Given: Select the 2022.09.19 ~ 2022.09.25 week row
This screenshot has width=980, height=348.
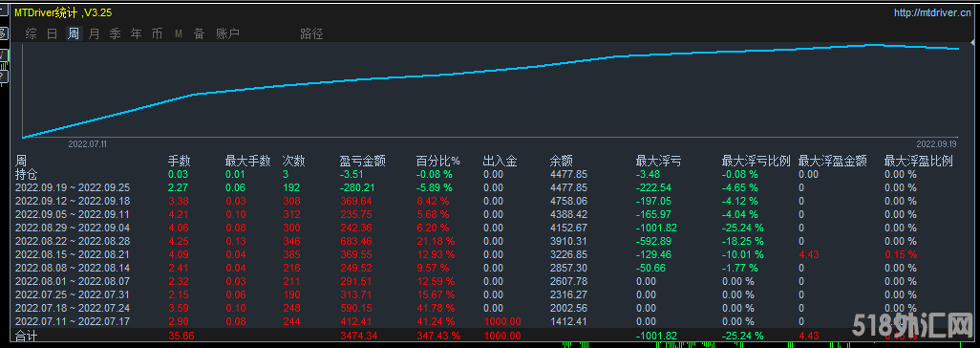Looking at the screenshot, I should (490, 187).
